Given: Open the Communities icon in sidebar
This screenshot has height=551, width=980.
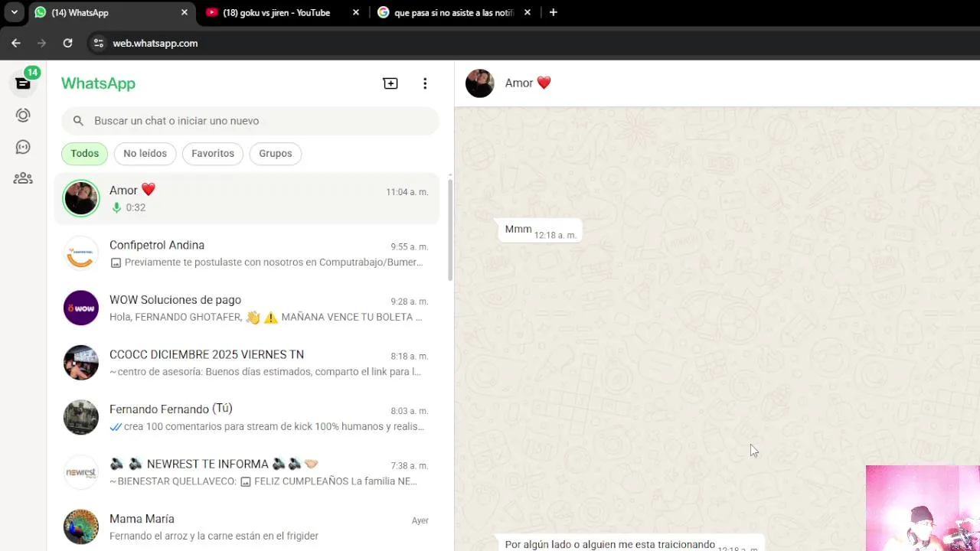Looking at the screenshot, I should (23, 178).
